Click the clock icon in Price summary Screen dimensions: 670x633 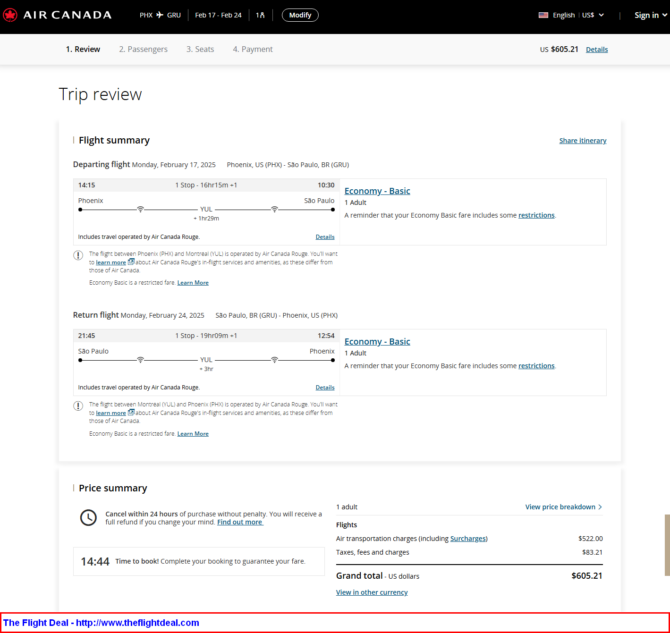pos(88,518)
